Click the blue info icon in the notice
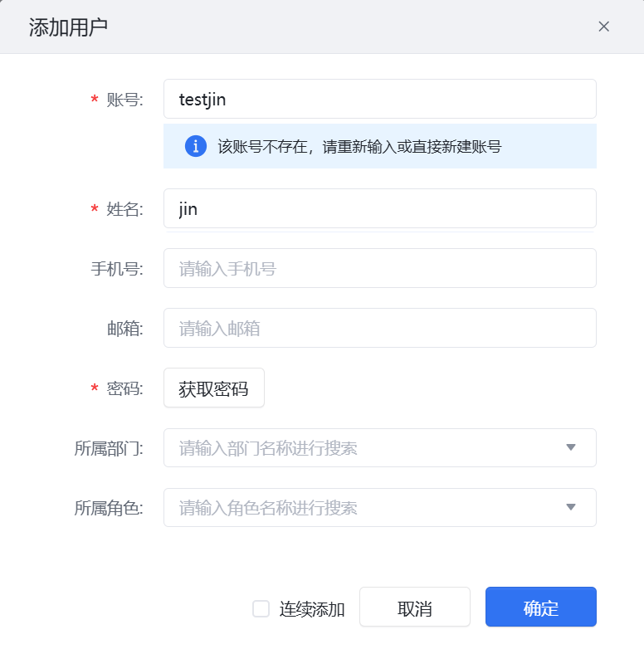Screen dimensions: 644x649 196,147
